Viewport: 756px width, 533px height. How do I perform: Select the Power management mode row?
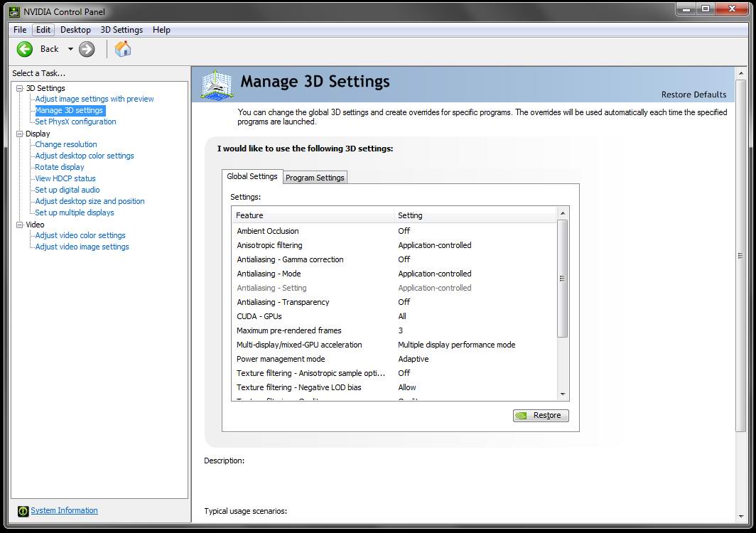click(281, 359)
